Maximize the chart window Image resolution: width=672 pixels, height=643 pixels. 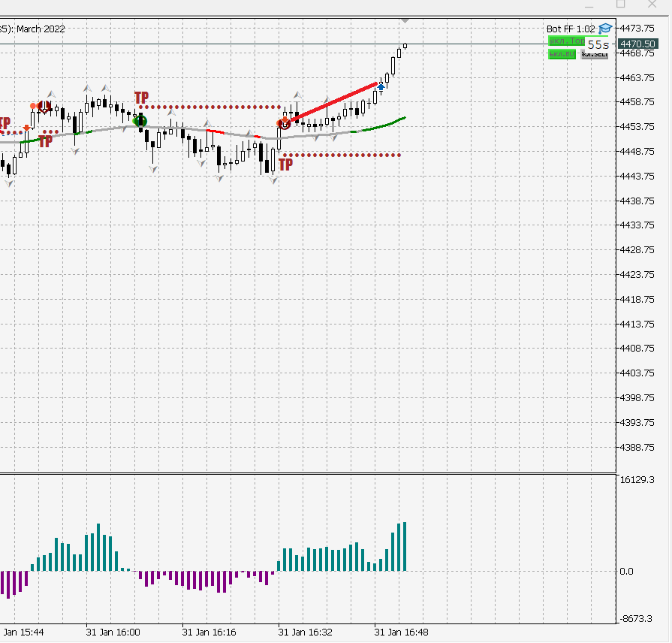point(621,5)
